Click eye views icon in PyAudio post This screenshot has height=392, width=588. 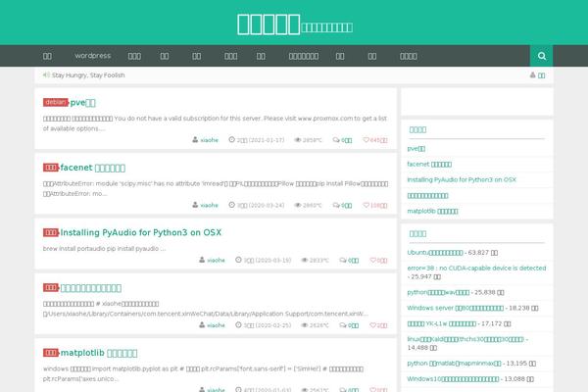point(305,260)
